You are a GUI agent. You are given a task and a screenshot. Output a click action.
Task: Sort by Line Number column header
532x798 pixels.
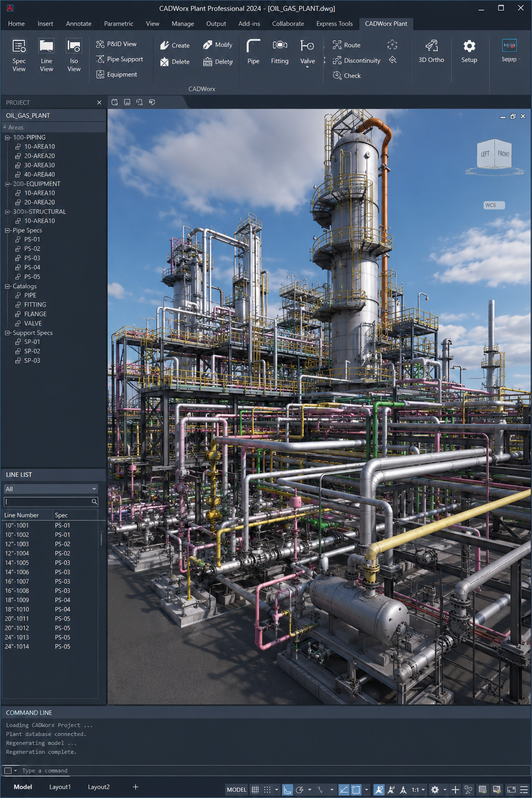pos(27,515)
